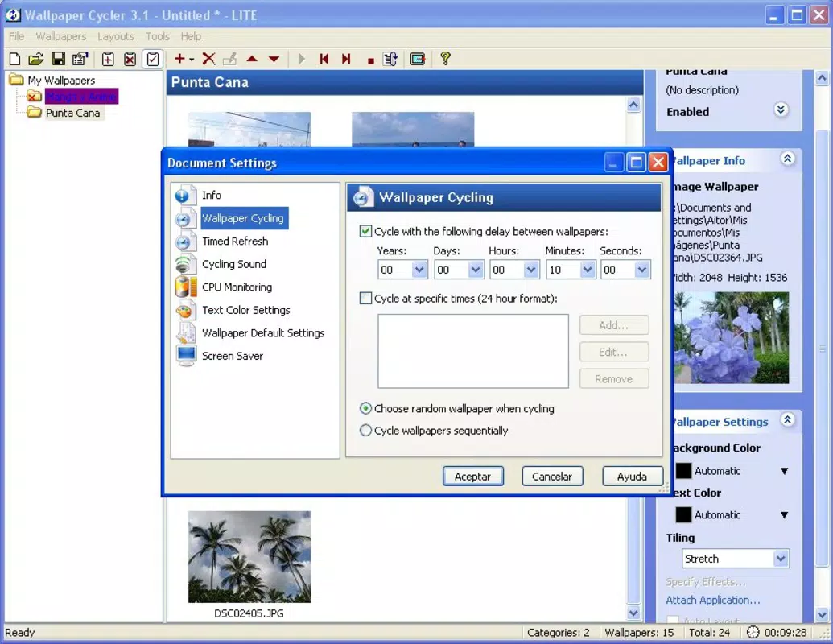Click the clipboard icon with check mark
The image size is (833, 644).
(x=153, y=59)
